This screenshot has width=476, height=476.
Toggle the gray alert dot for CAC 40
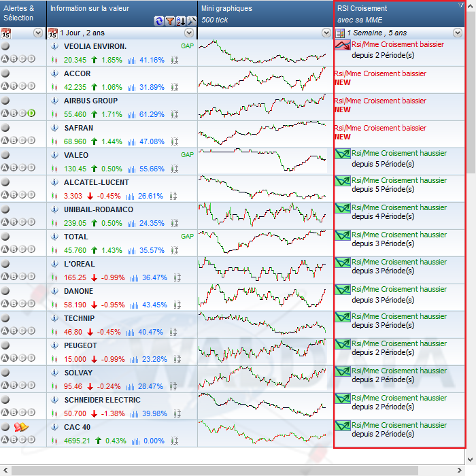[x=5, y=427]
